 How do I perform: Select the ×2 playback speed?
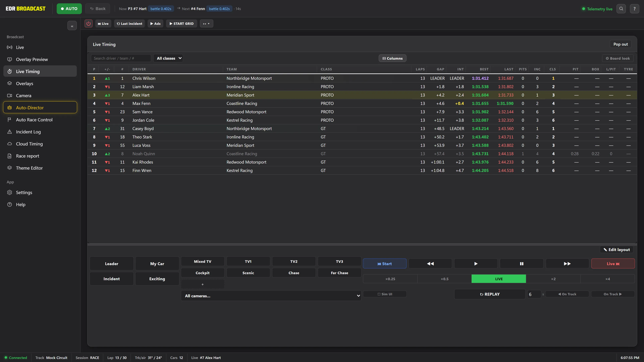(553, 279)
